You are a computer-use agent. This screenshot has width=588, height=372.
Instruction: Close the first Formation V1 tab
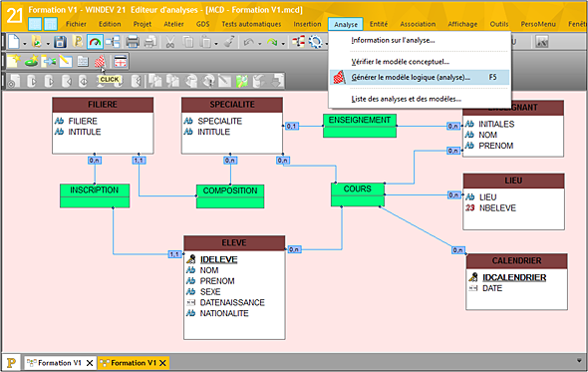pyautogui.click(x=90, y=363)
